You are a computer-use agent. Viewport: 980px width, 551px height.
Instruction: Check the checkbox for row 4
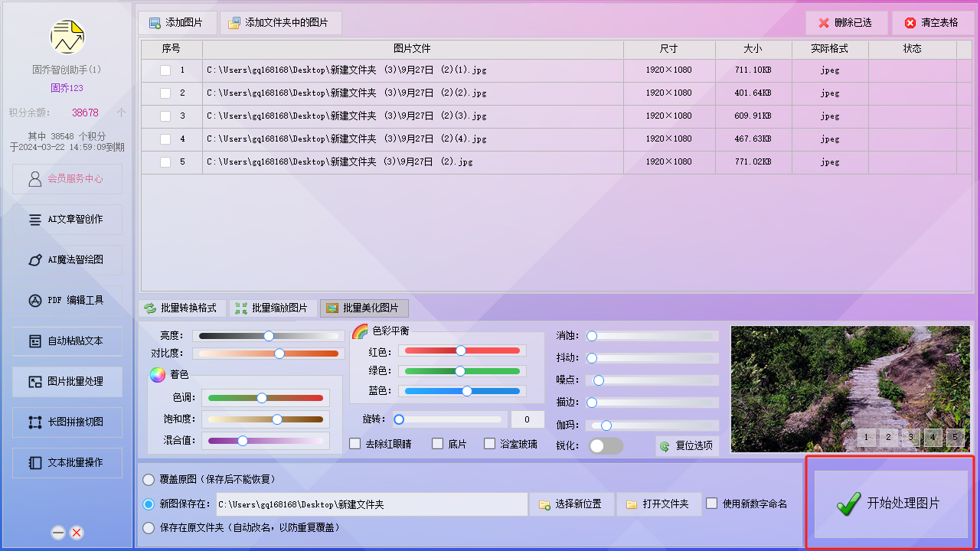tap(165, 139)
